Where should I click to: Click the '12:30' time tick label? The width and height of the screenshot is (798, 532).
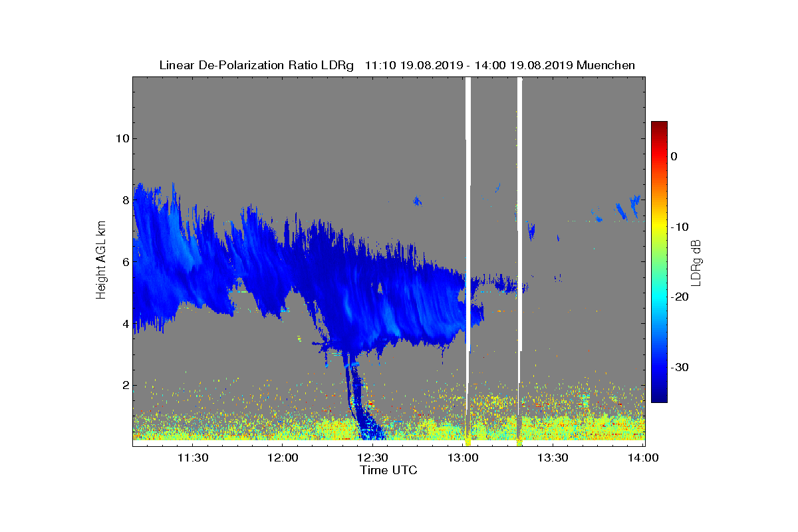click(372, 458)
